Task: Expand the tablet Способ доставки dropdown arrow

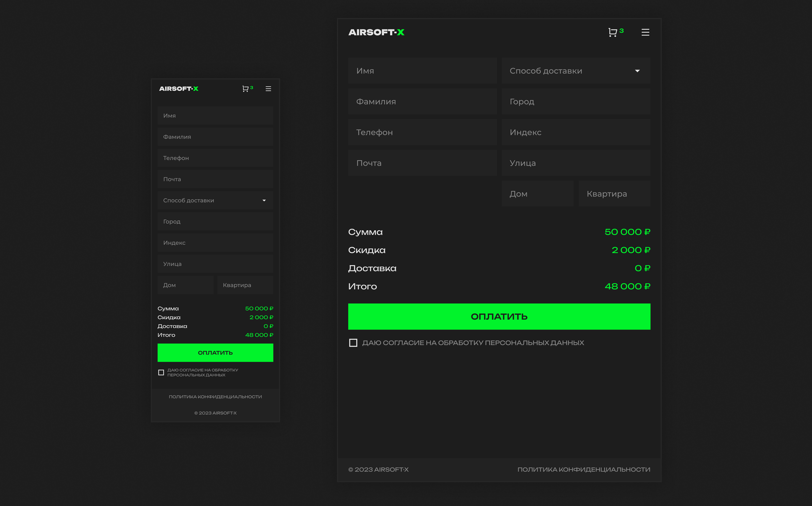Action: coord(637,71)
